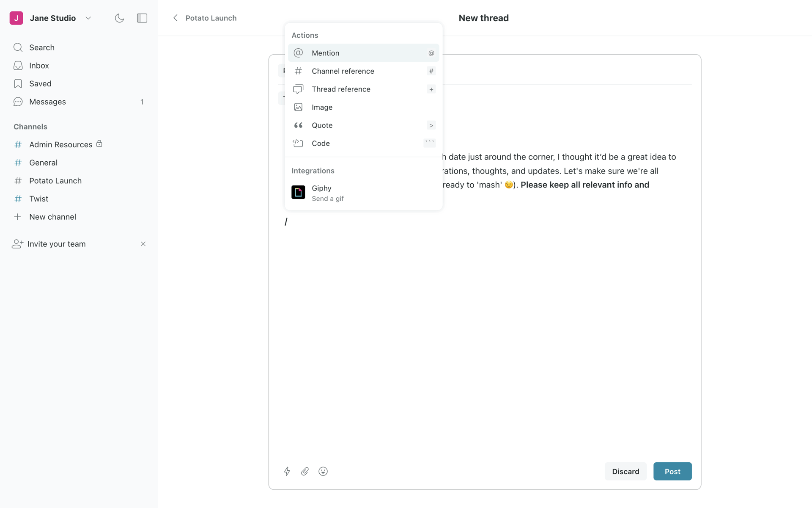Choose Quote from the Actions menu
This screenshot has width=812, height=508.
363,125
